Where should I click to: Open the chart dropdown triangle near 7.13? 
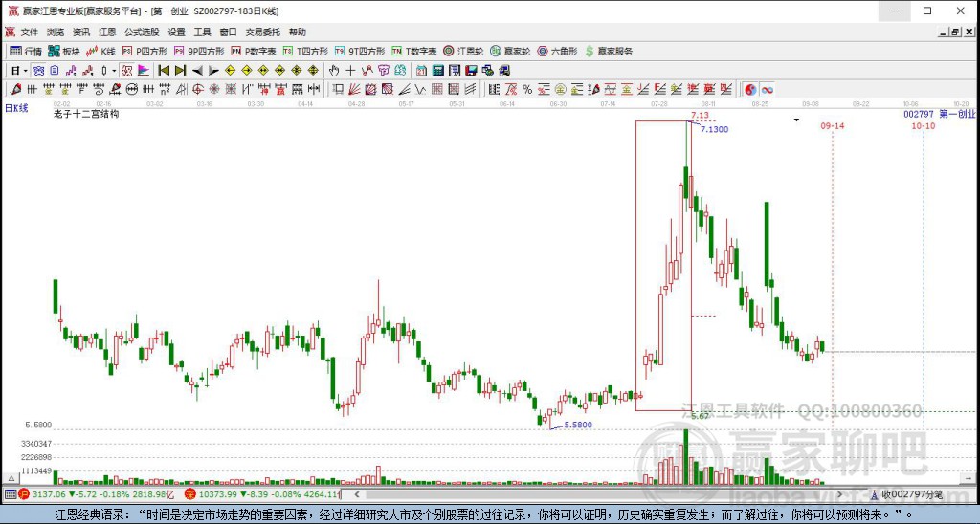pos(796,120)
